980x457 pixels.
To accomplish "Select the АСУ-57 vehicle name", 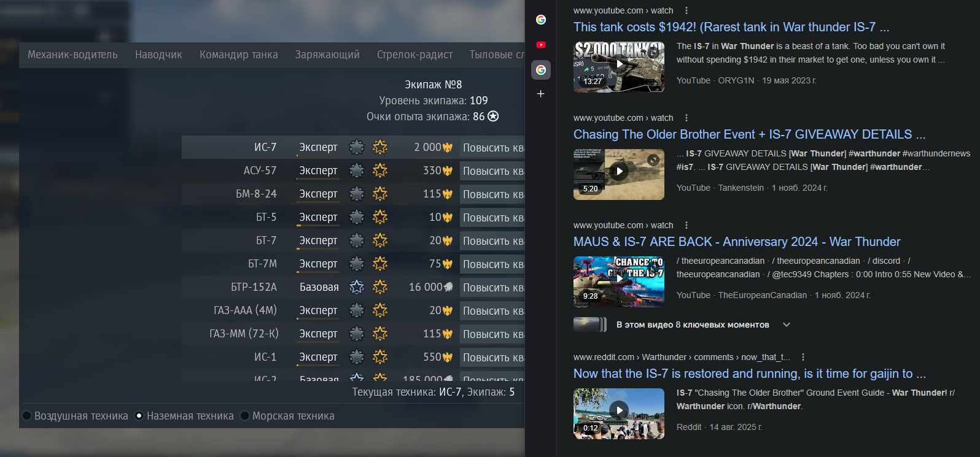I will 260,171.
